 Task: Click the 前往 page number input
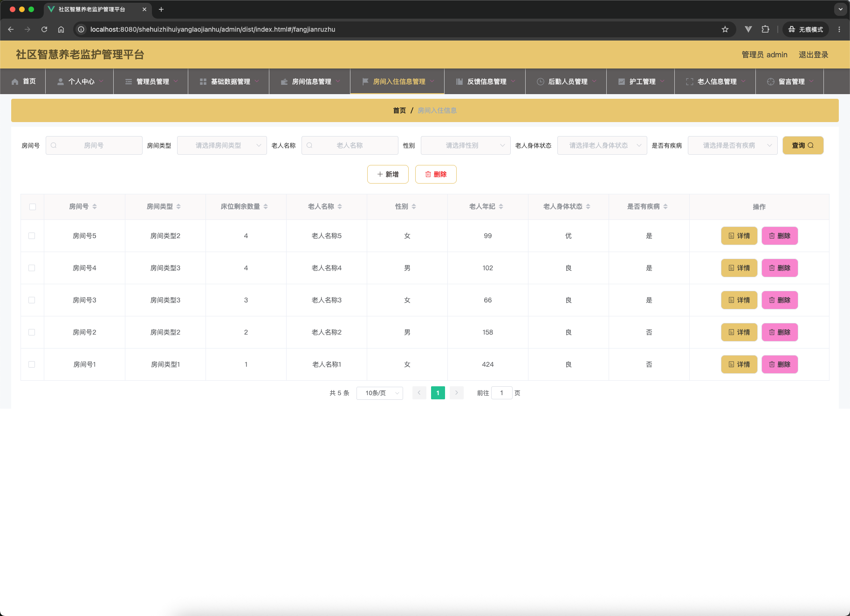click(501, 393)
